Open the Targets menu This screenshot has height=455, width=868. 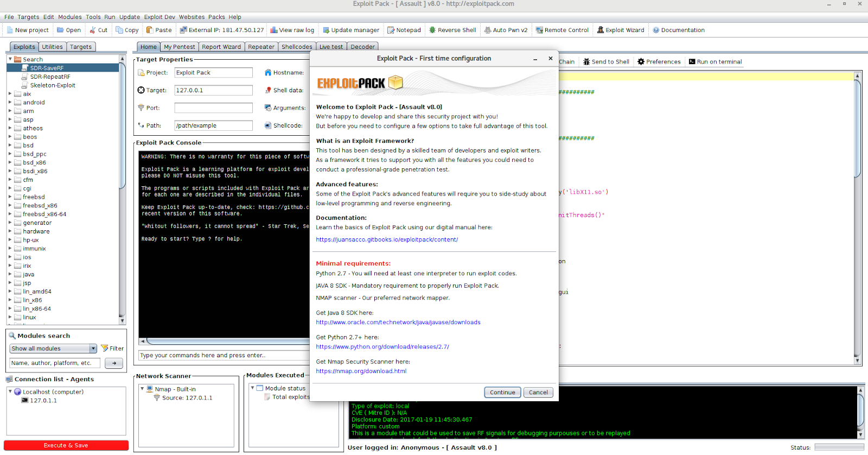28,17
